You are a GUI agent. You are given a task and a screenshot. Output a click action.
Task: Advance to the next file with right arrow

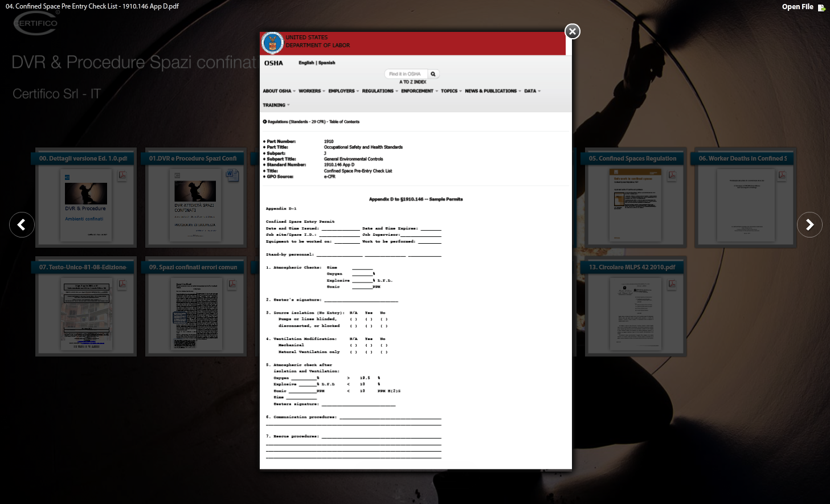pyautogui.click(x=809, y=225)
